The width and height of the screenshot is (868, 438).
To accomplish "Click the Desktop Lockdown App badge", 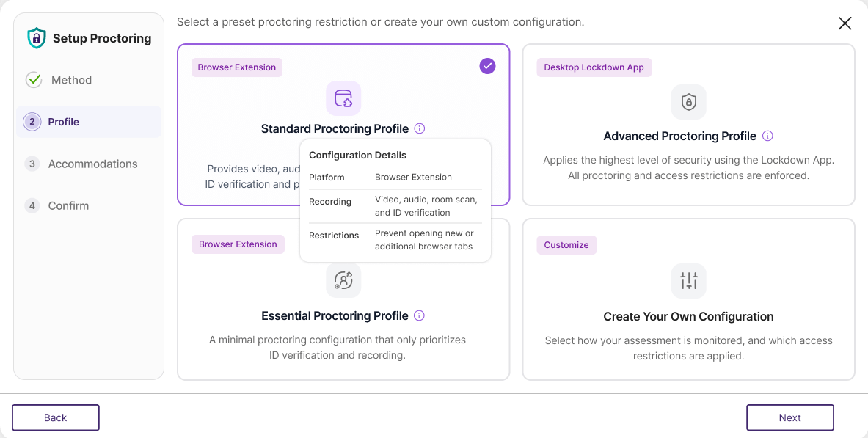I will coord(594,67).
